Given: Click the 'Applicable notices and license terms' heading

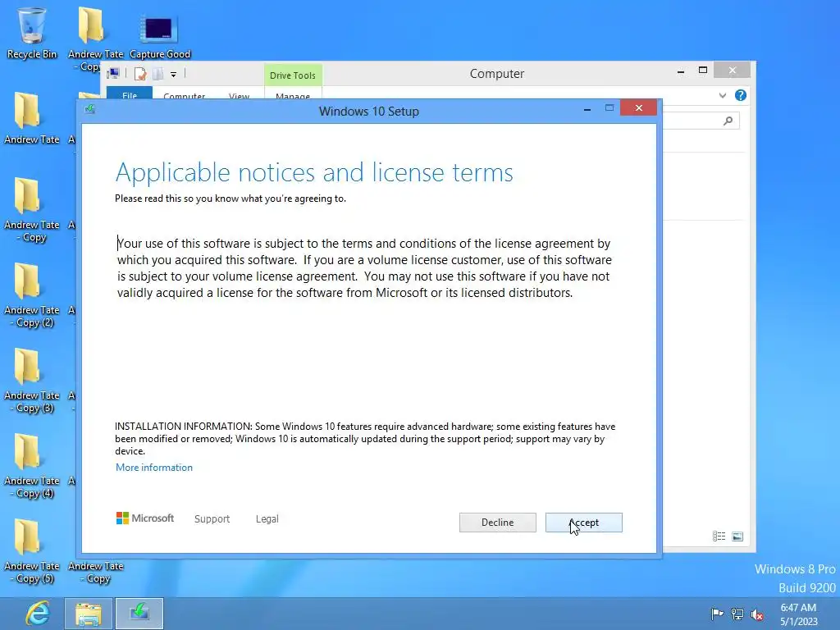Looking at the screenshot, I should [314, 172].
